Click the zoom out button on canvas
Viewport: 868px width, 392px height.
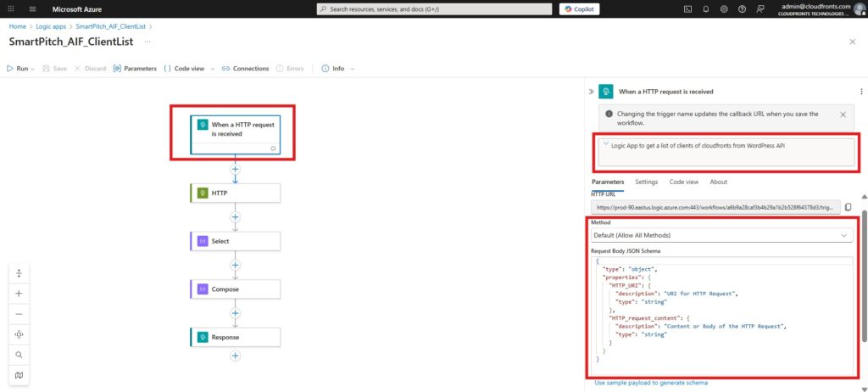pos(19,314)
